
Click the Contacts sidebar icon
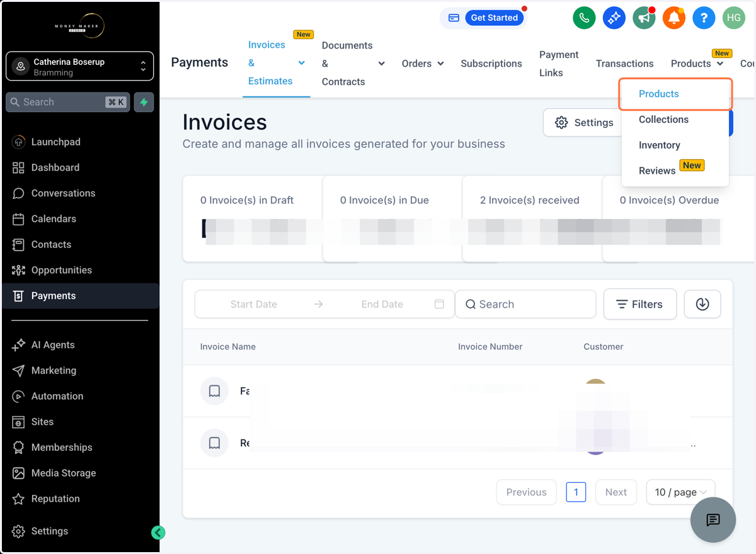(x=18, y=245)
